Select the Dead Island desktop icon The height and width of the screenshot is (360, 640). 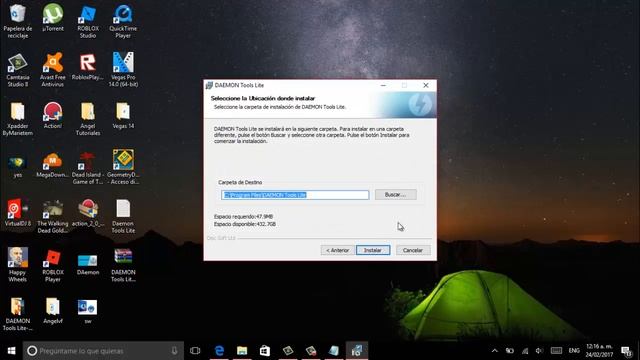(88, 168)
